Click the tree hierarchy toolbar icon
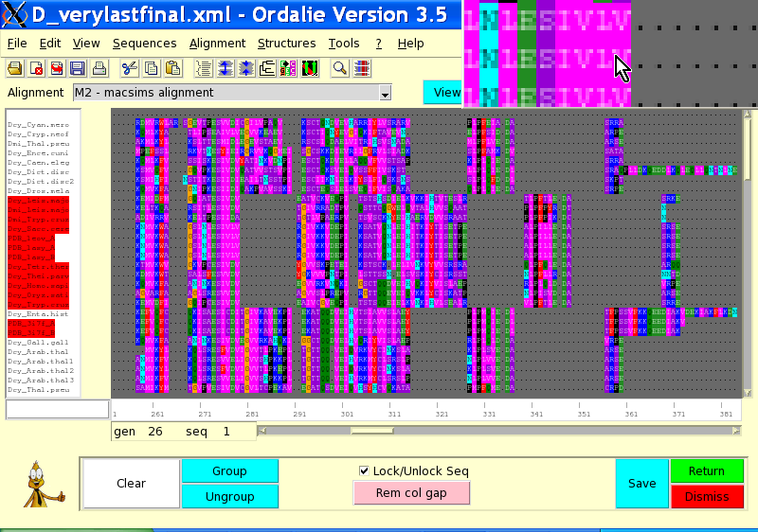 pyautogui.click(x=267, y=68)
